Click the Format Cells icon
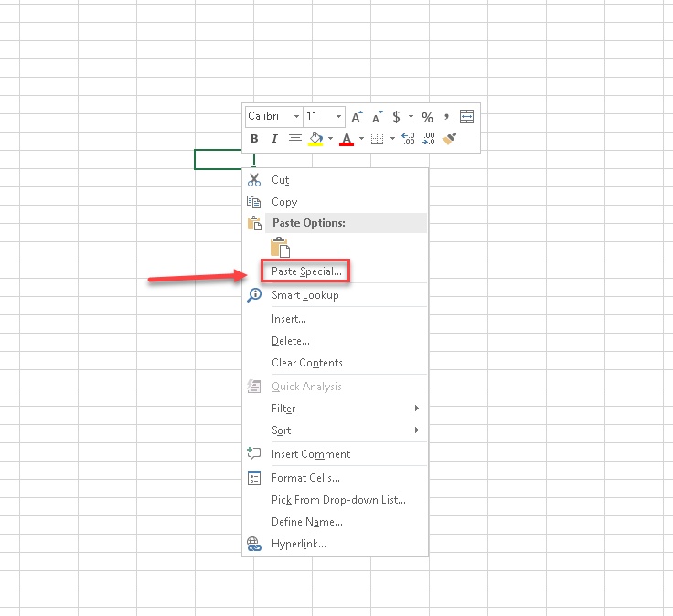The width and height of the screenshot is (673, 616). pyautogui.click(x=254, y=478)
